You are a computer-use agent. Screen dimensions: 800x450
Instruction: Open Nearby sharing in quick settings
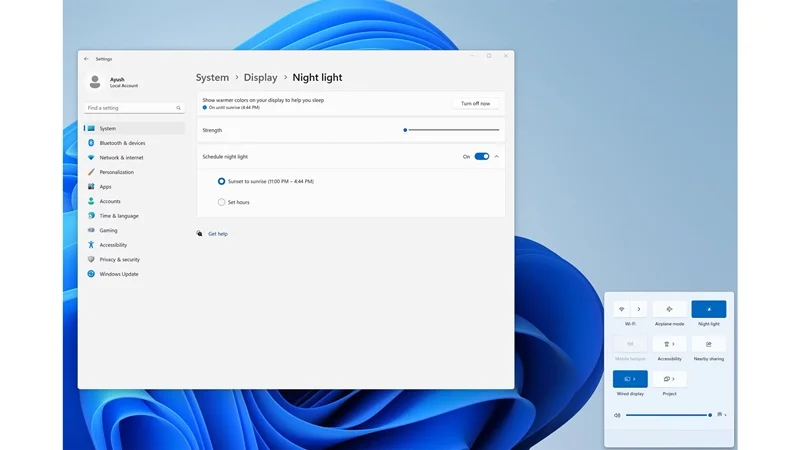tap(709, 344)
